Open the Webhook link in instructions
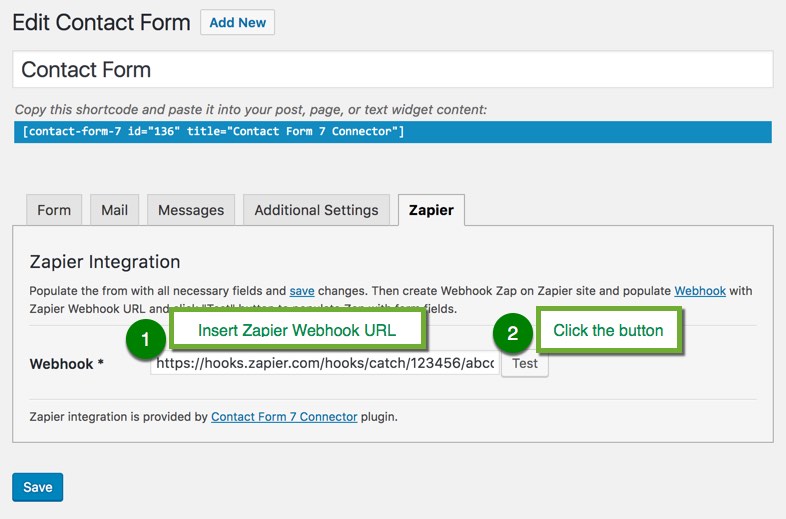This screenshot has width=786, height=519. click(700, 291)
